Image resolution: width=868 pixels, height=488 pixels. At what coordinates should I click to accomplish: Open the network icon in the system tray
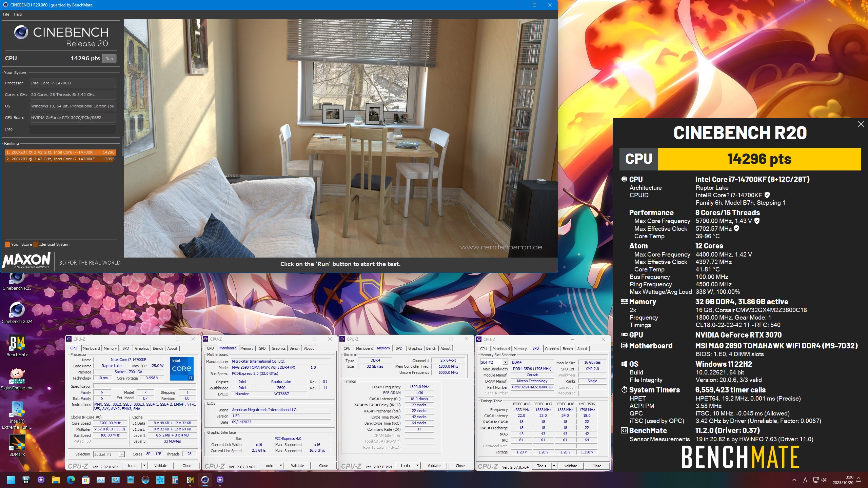click(816, 480)
